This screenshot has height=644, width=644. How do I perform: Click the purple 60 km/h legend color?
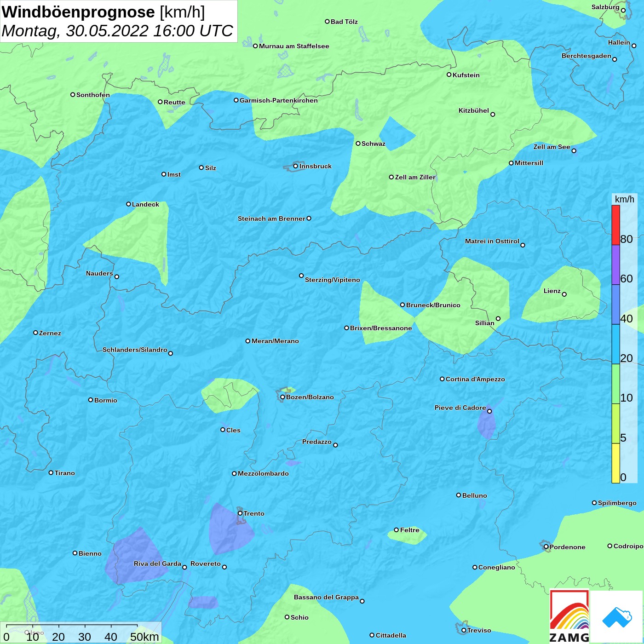point(615,265)
